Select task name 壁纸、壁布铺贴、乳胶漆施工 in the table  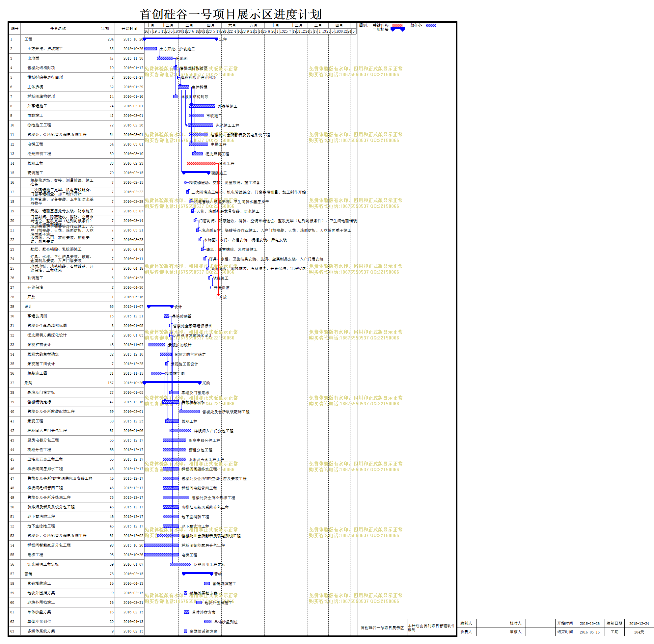56,249
